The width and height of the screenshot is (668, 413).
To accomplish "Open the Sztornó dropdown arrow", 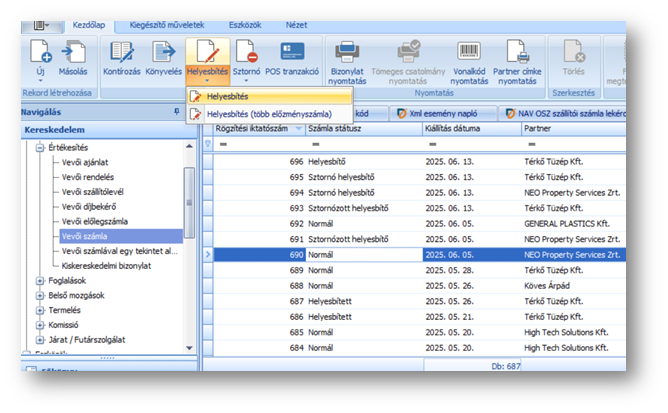I will point(246,81).
